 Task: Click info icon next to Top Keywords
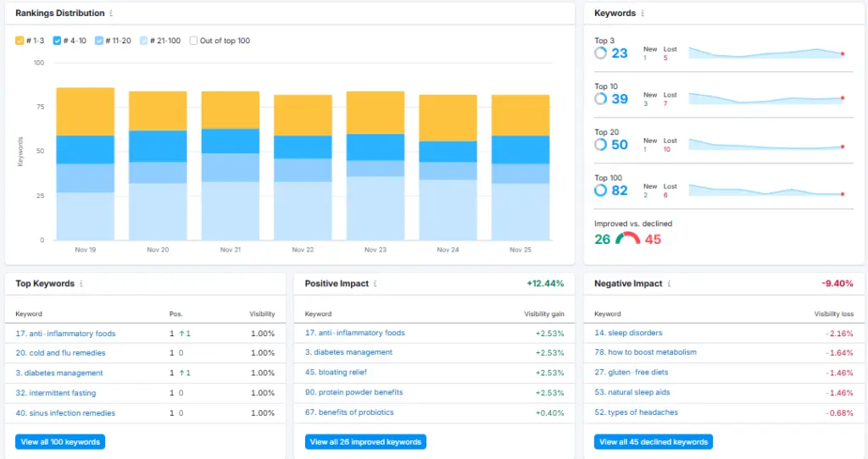pyautogui.click(x=82, y=284)
